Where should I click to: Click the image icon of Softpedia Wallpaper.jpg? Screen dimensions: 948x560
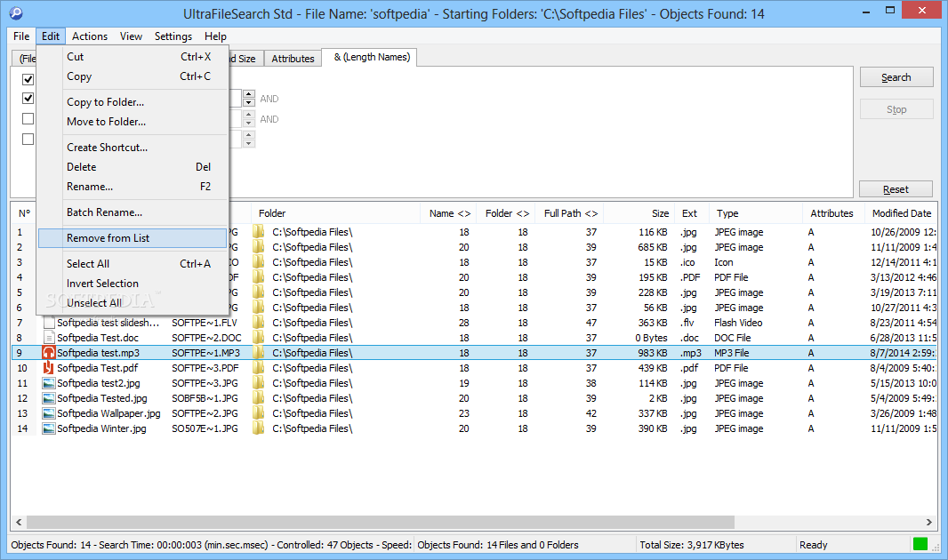(48, 413)
